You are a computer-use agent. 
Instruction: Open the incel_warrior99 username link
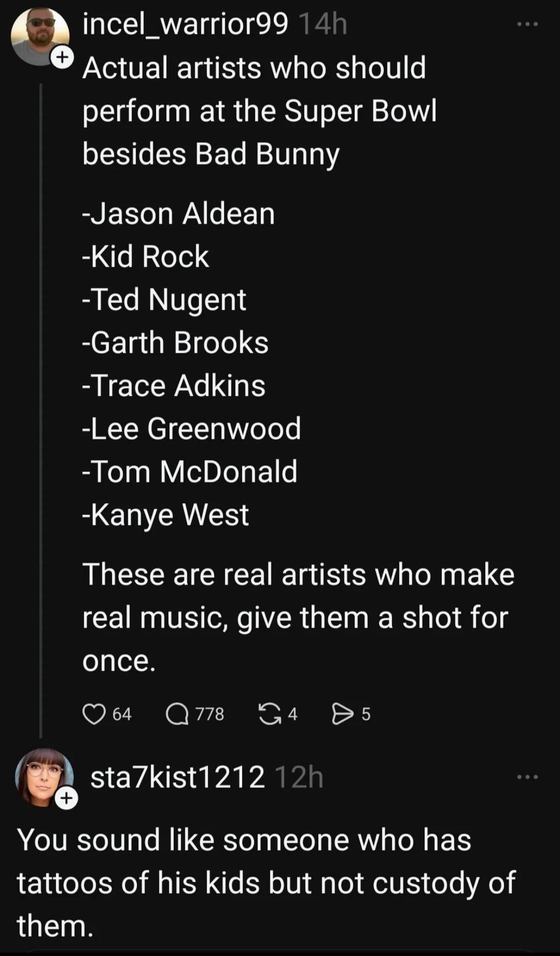tap(185, 24)
